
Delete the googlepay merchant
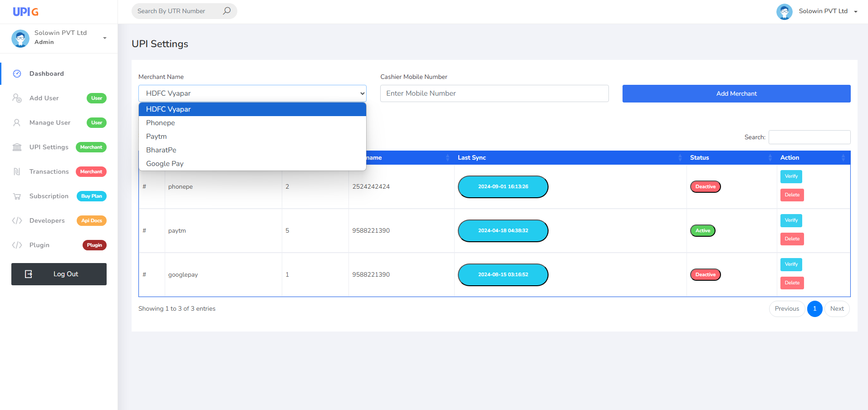(792, 283)
